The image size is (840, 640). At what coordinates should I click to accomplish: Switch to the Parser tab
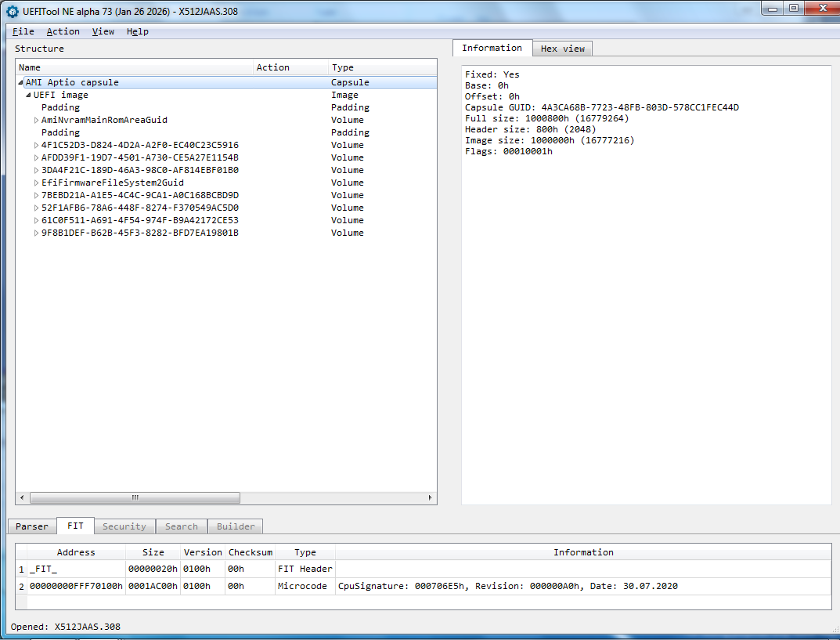(32, 526)
